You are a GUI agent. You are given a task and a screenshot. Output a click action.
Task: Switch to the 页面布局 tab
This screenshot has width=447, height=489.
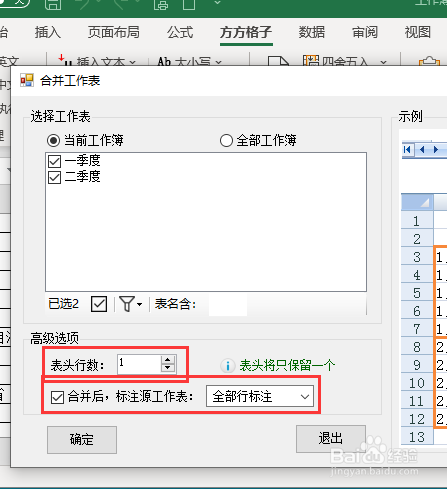[114, 32]
